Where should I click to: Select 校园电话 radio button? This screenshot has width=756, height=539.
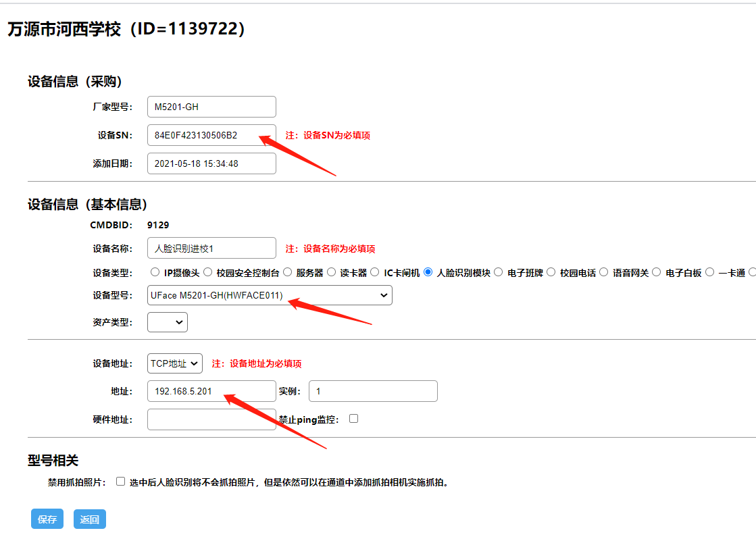551,272
